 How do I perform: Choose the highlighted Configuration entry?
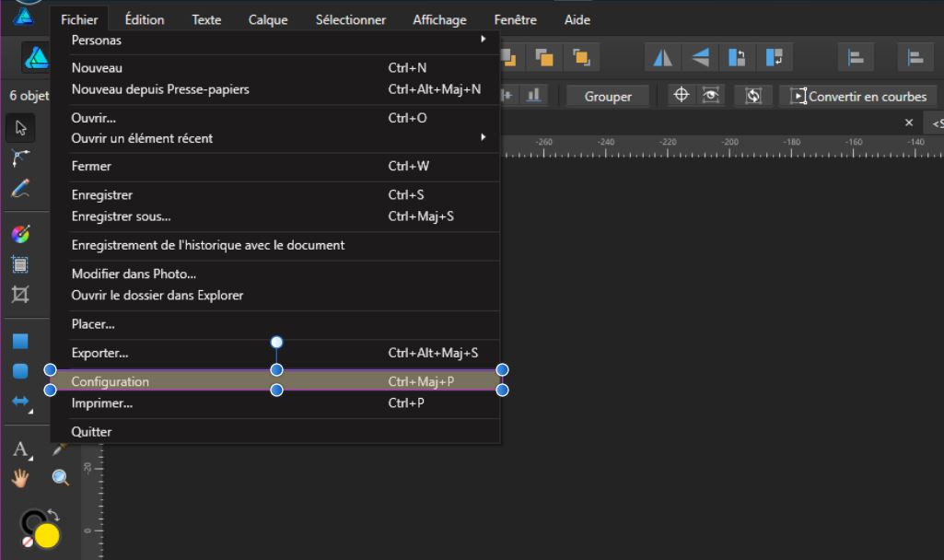(277, 381)
